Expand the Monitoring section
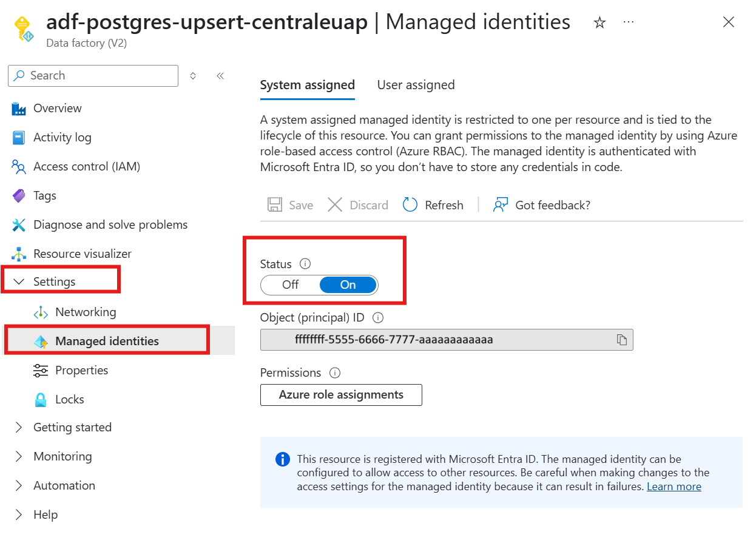This screenshot has height=546, width=756. coord(19,456)
